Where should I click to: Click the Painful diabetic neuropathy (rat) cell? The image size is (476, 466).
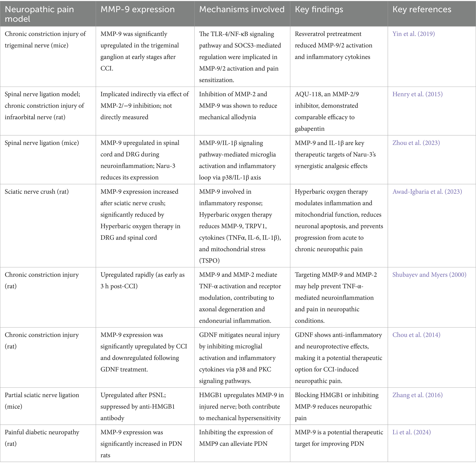coord(42,438)
